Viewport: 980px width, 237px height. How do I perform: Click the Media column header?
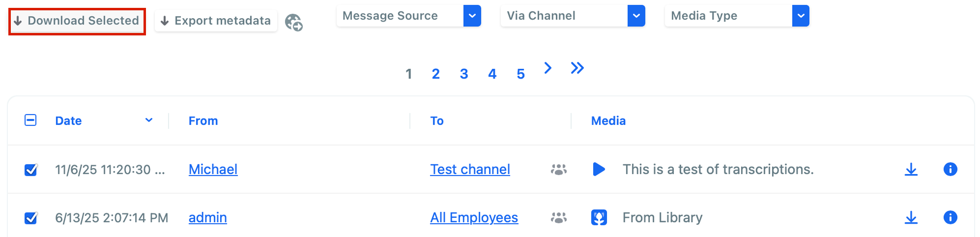tap(608, 121)
